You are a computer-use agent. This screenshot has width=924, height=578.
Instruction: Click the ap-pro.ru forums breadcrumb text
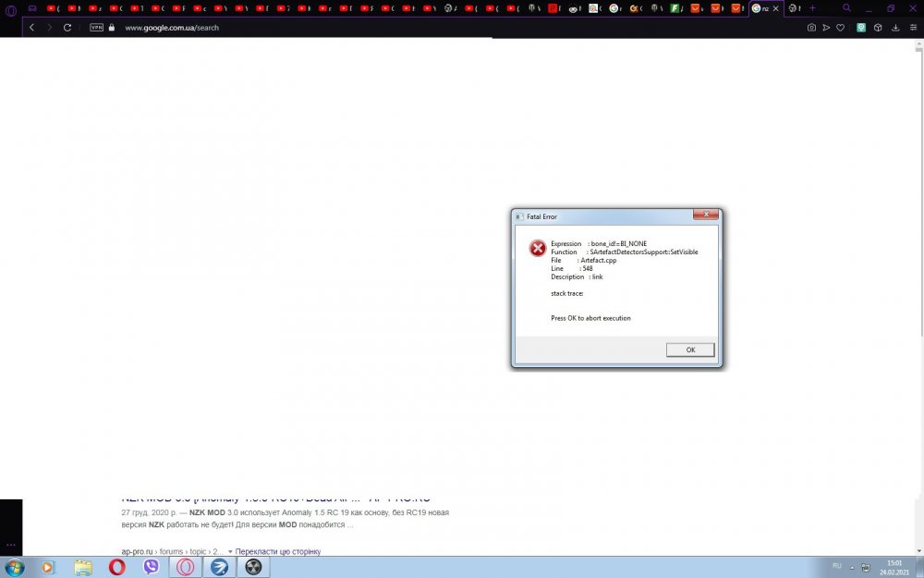click(171, 551)
